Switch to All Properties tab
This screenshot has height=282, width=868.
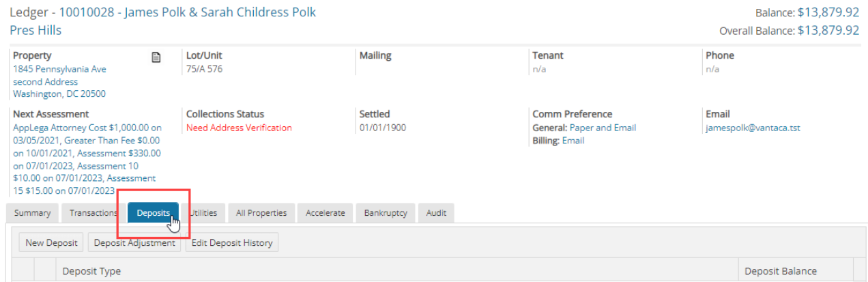point(261,213)
